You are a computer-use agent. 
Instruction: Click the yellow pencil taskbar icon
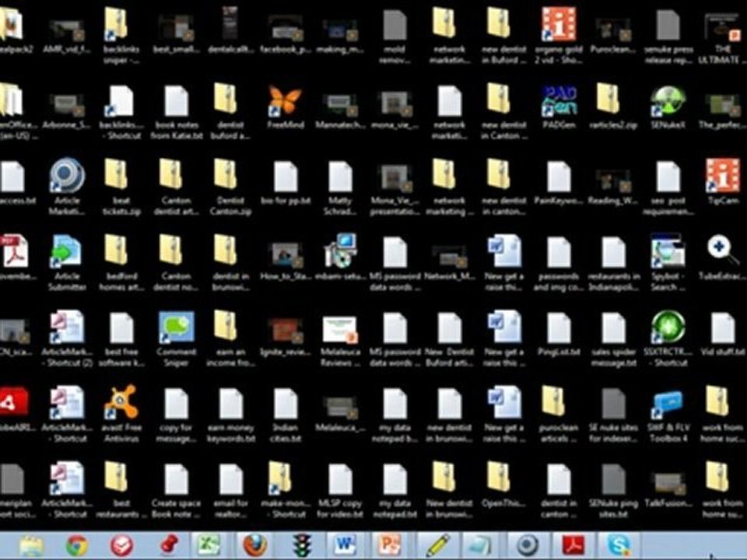(x=438, y=545)
